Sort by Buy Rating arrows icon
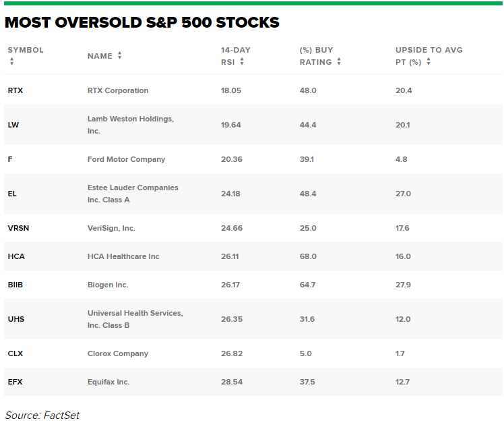 (339, 61)
